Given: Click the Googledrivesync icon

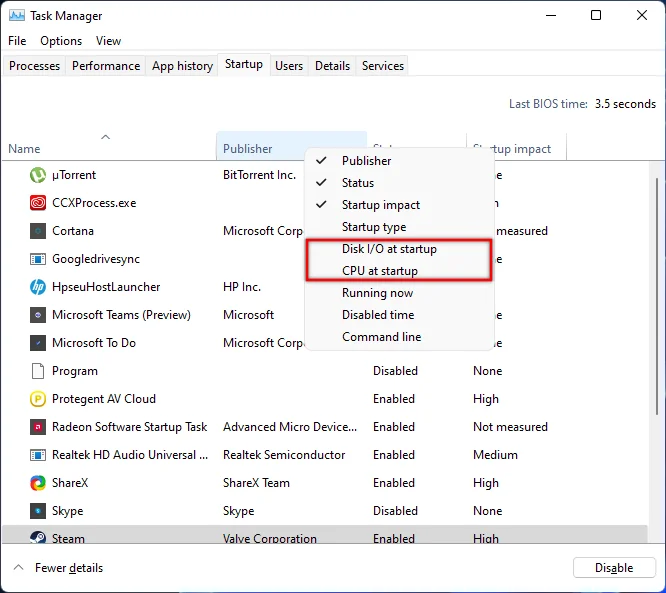Looking at the screenshot, I should (38, 259).
